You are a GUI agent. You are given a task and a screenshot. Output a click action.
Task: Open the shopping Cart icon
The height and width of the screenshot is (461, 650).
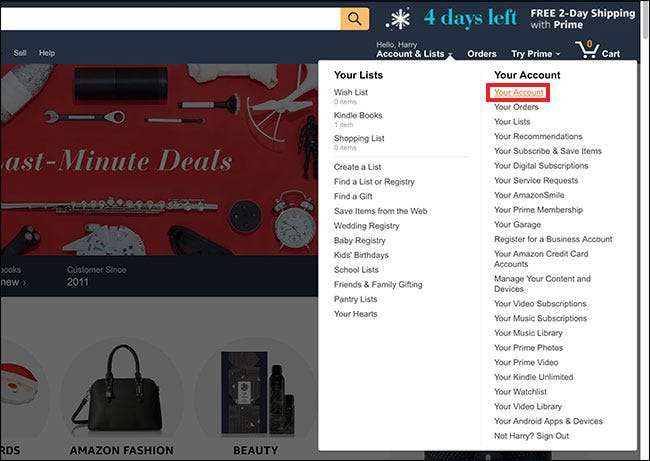[x=597, y=50]
